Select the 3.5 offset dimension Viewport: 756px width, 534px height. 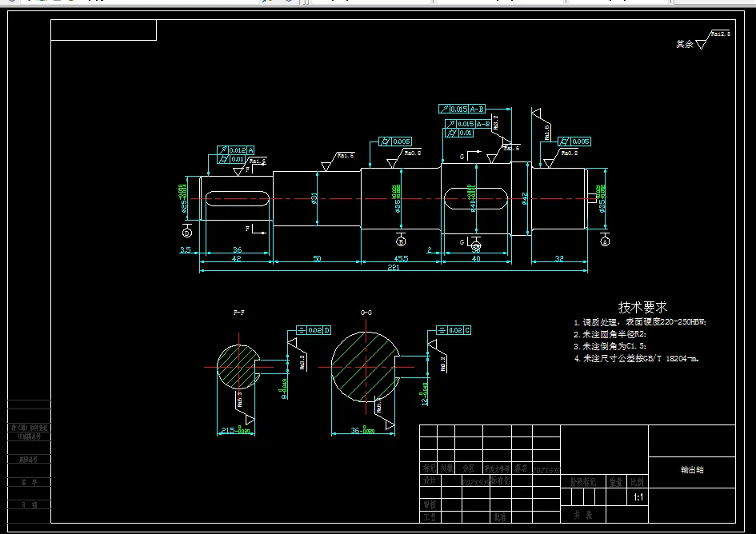[x=185, y=249]
